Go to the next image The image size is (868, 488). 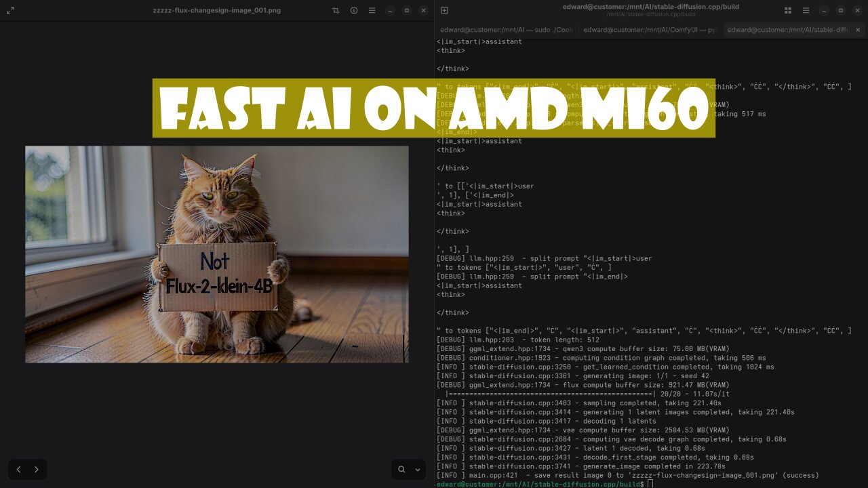(x=37, y=469)
